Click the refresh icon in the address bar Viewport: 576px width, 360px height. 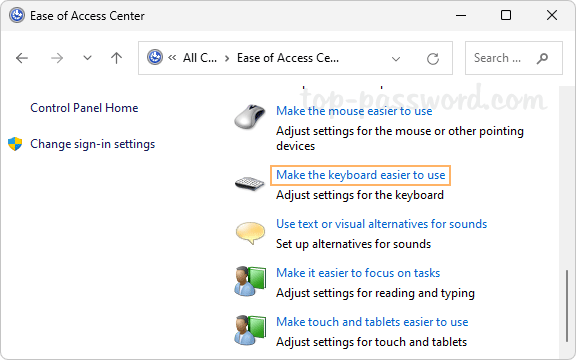(433, 58)
